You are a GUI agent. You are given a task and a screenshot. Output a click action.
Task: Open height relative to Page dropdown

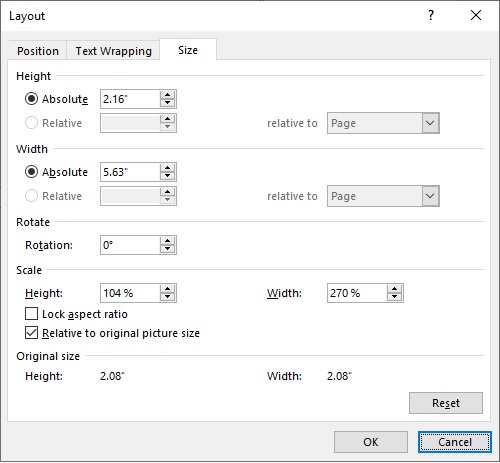383,123
